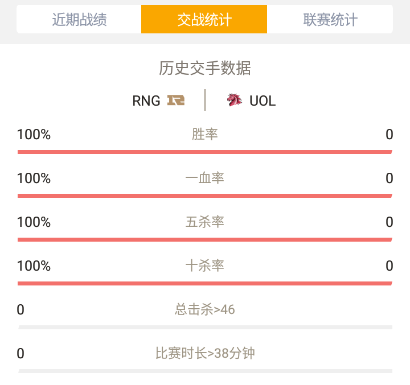Image resolution: width=410 pixels, height=385 pixels.
Task: Click the red 五杀率 progress bar
Action: click(205, 240)
